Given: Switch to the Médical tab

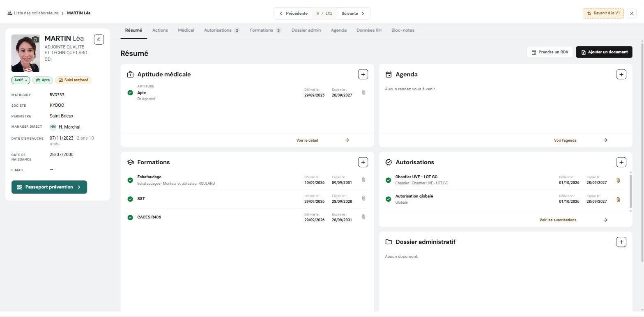Looking at the screenshot, I should (186, 30).
